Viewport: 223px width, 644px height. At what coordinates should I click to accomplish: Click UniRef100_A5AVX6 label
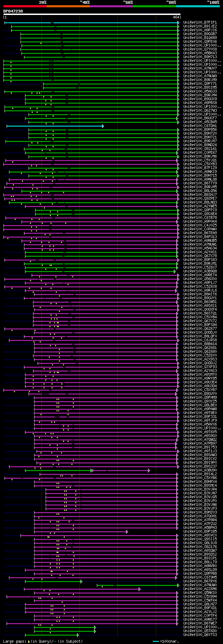pos(200,424)
